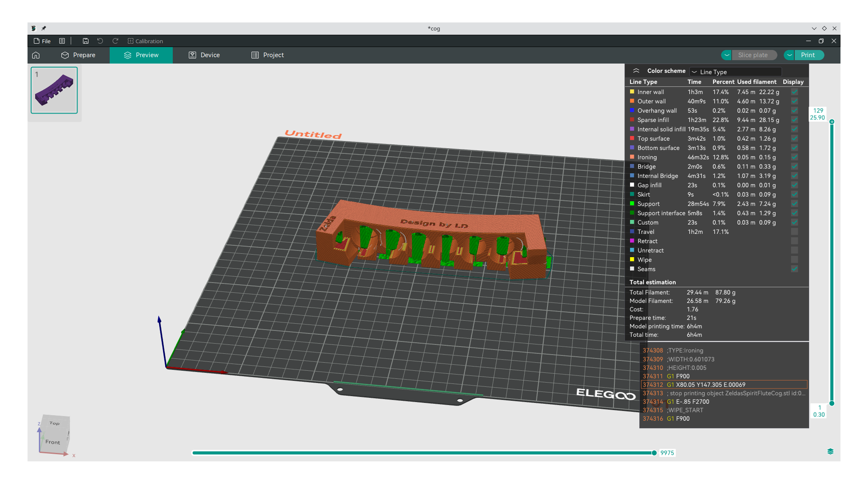Enable Unretract display checkbox
Screen dimensions: 868x494
[x=794, y=250]
